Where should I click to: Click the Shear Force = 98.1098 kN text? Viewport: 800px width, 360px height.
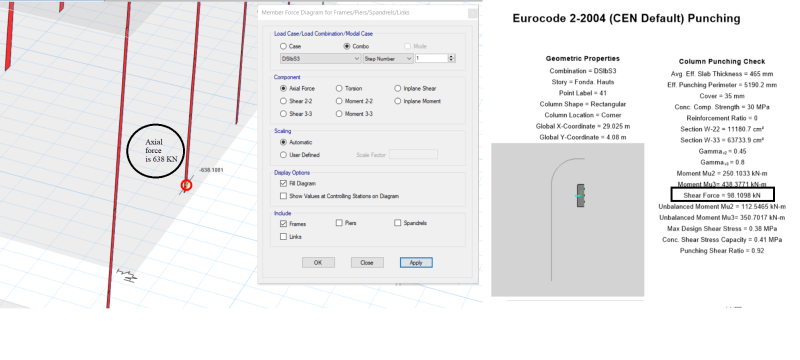point(722,196)
